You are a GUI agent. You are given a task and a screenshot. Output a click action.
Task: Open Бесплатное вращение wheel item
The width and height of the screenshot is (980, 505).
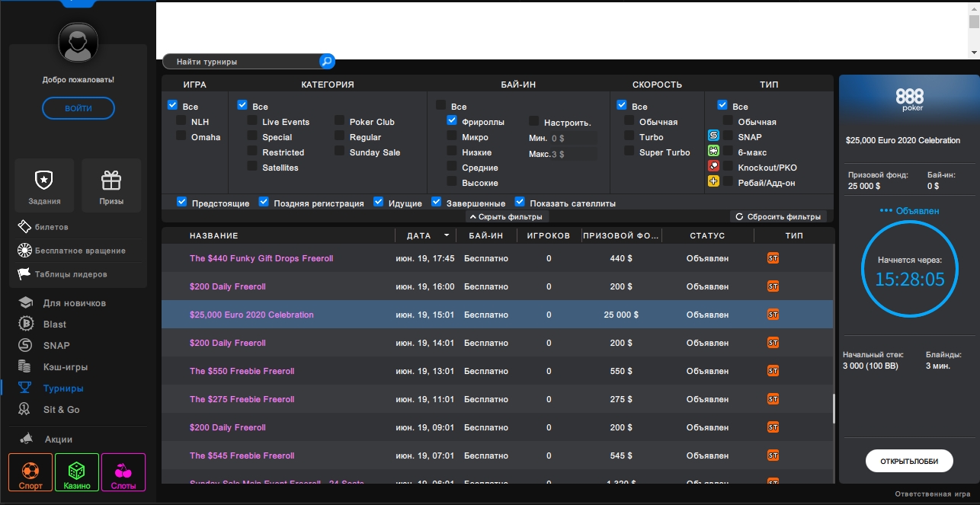[x=71, y=251]
